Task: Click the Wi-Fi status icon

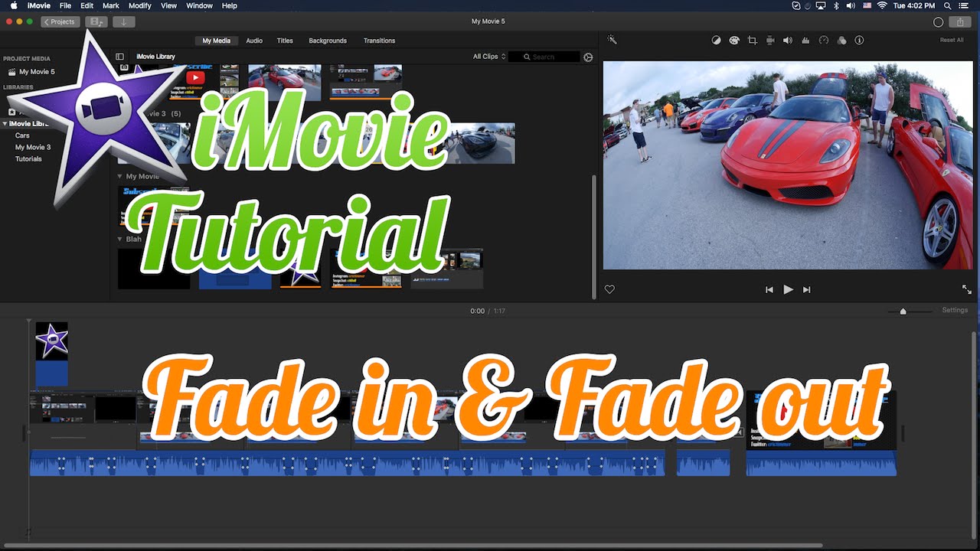Action: (881, 5)
